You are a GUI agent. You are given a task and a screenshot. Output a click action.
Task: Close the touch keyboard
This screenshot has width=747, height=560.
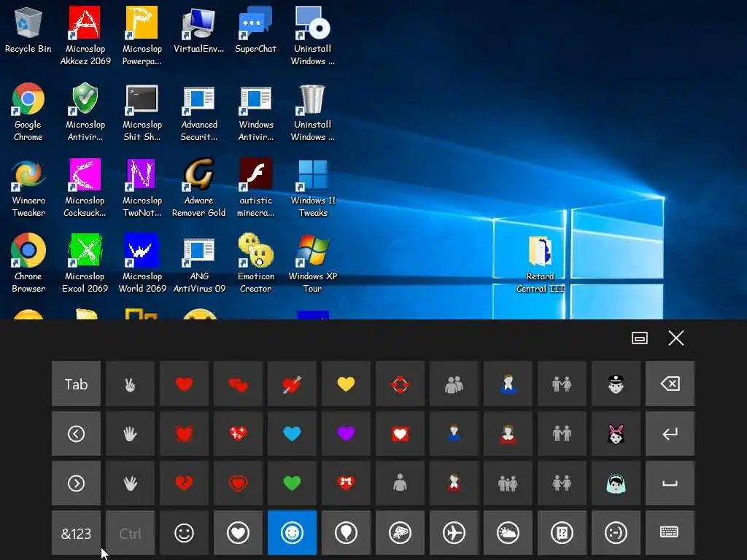676,338
